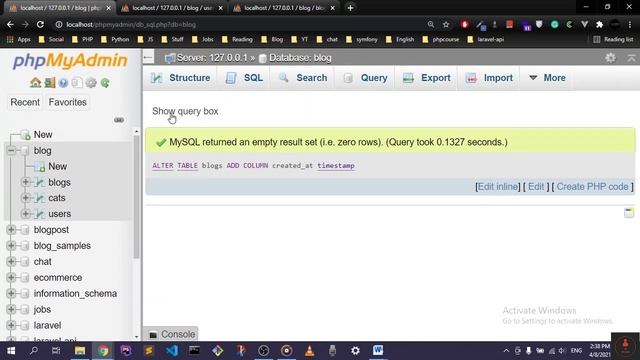Open the More dropdown menu
Screen dimensions: 640x360
tap(547, 78)
